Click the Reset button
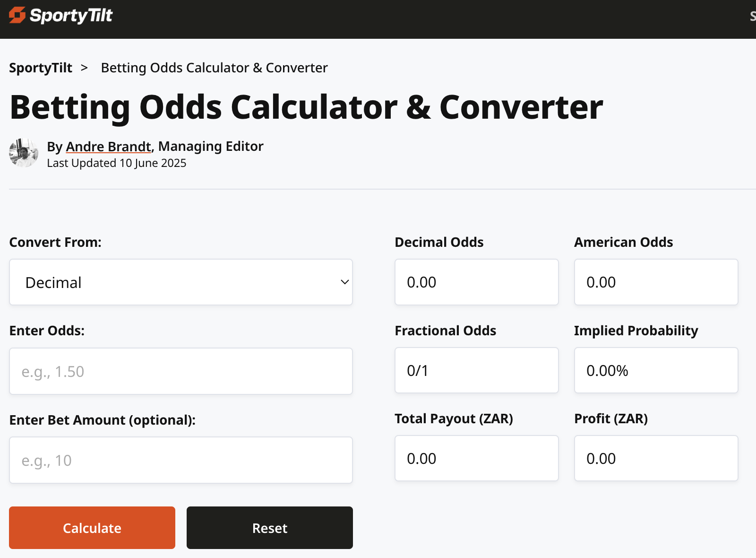The image size is (756, 558). 270,528
